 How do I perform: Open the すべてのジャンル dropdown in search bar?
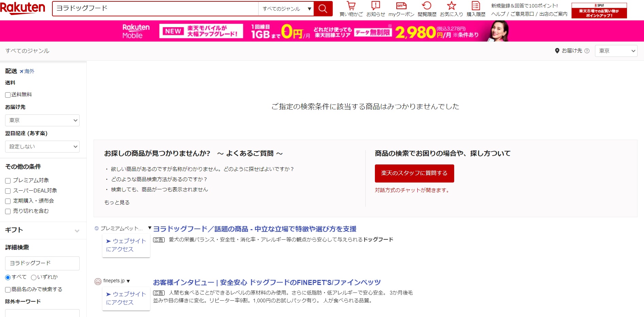[x=286, y=9]
